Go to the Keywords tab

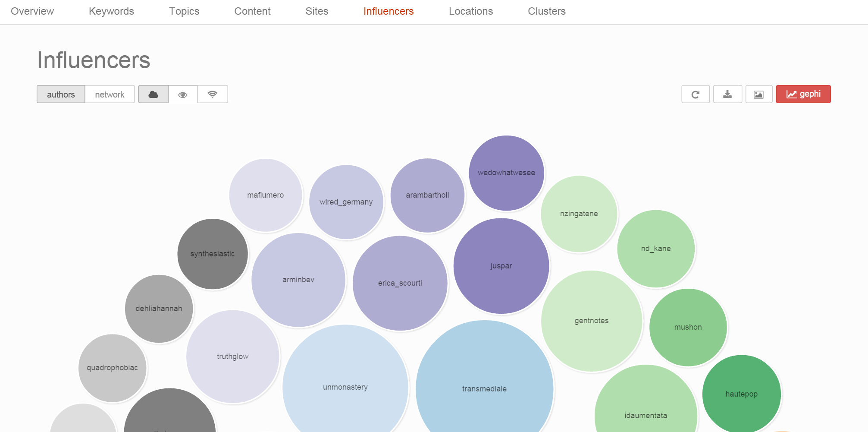tap(111, 11)
